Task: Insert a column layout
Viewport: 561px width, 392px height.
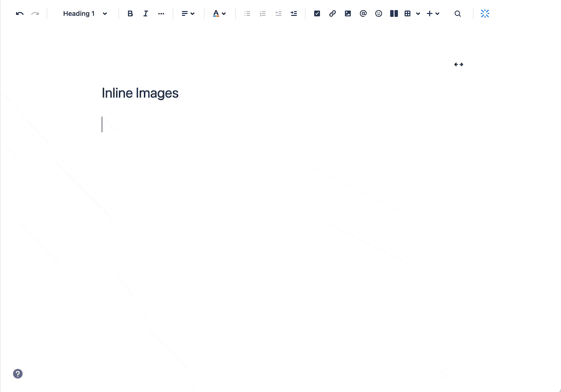Action: click(x=394, y=13)
